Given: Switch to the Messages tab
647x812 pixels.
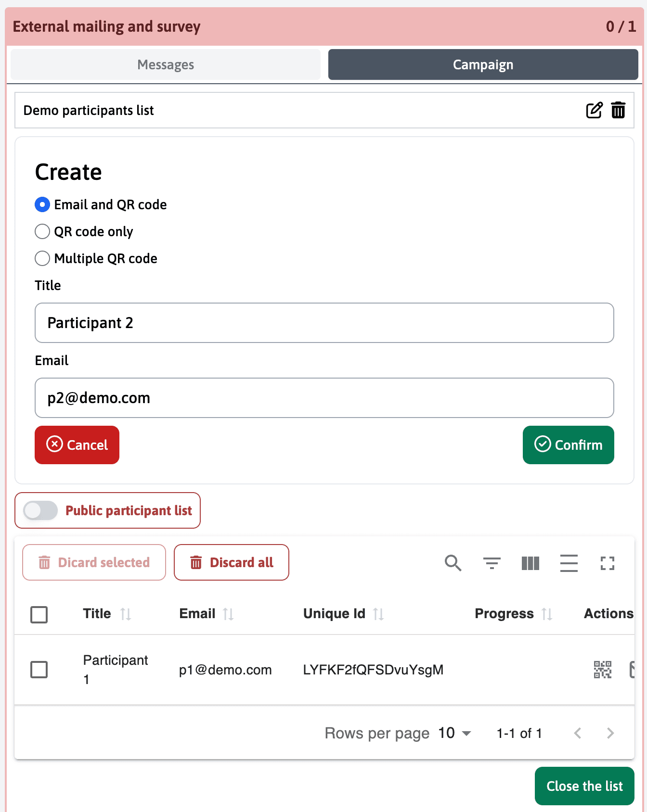Looking at the screenshot, I should pos(166,64).
